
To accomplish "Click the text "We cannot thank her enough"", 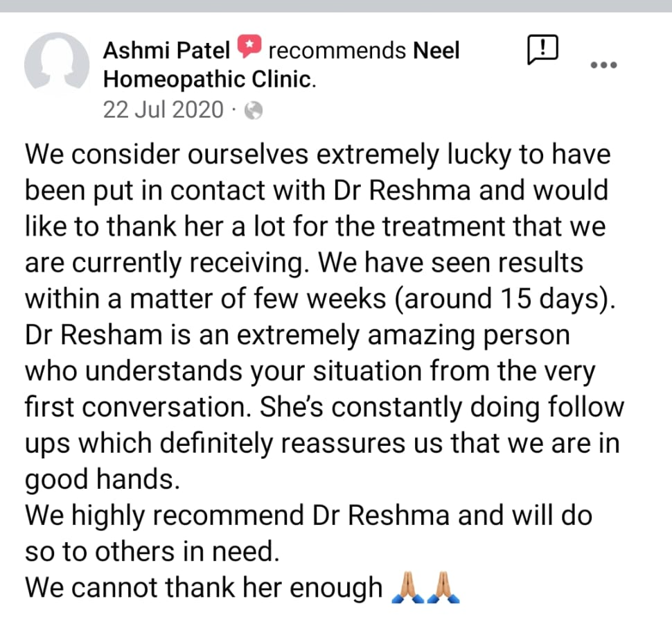I will [204, 588].
